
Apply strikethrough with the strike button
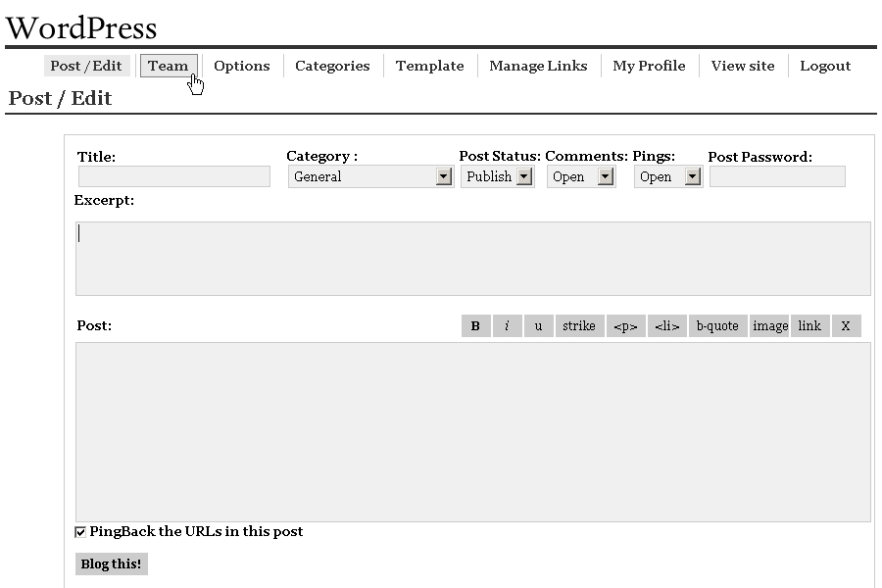(578, 326)
